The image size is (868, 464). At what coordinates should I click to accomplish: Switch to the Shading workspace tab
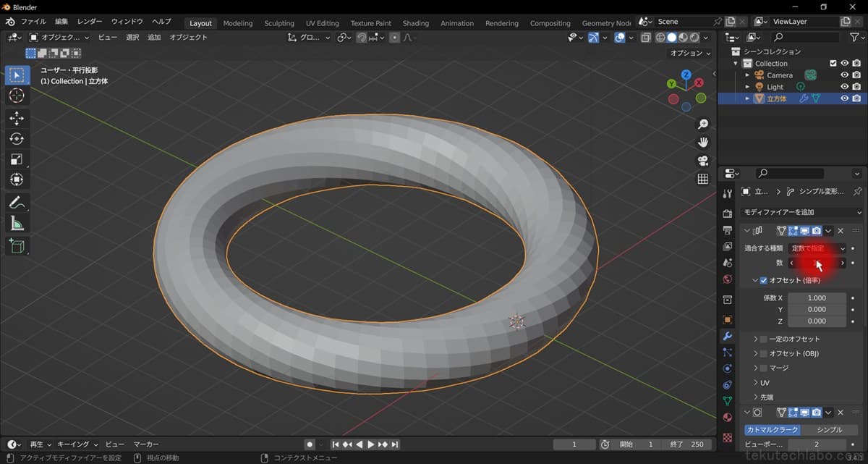[x=415, y=23]
